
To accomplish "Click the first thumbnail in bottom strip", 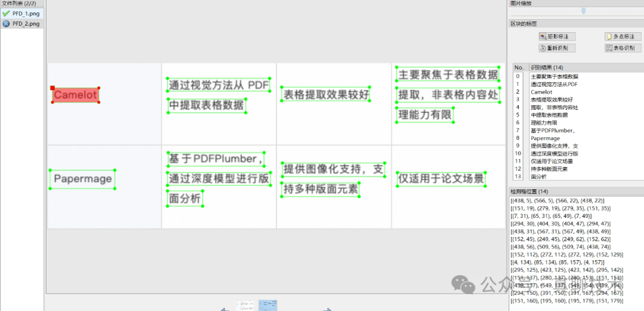I will pos(244,305).
